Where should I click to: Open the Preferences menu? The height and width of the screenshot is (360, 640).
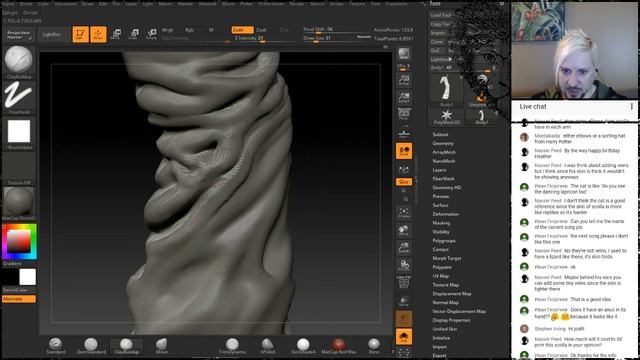click(271, 4)
